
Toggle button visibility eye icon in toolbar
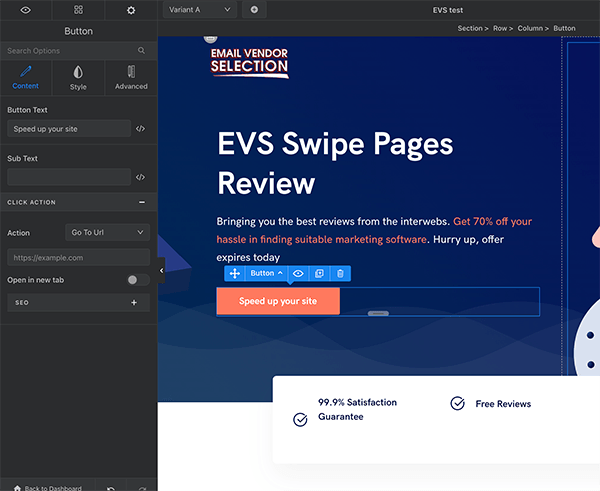pos(298,273)
